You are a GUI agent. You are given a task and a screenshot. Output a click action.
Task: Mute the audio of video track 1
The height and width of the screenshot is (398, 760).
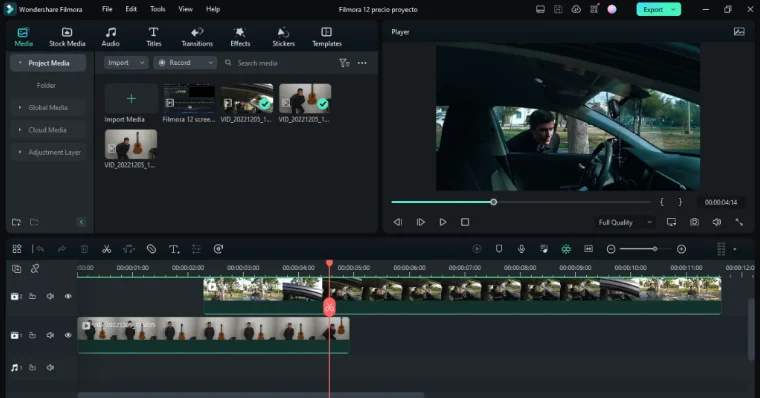tap(50, 335)
